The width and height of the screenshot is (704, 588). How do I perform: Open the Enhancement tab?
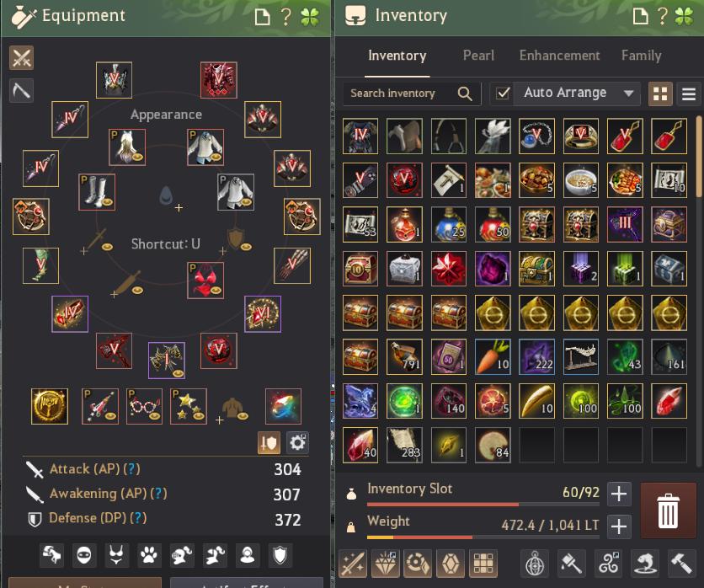click(559, 56)
